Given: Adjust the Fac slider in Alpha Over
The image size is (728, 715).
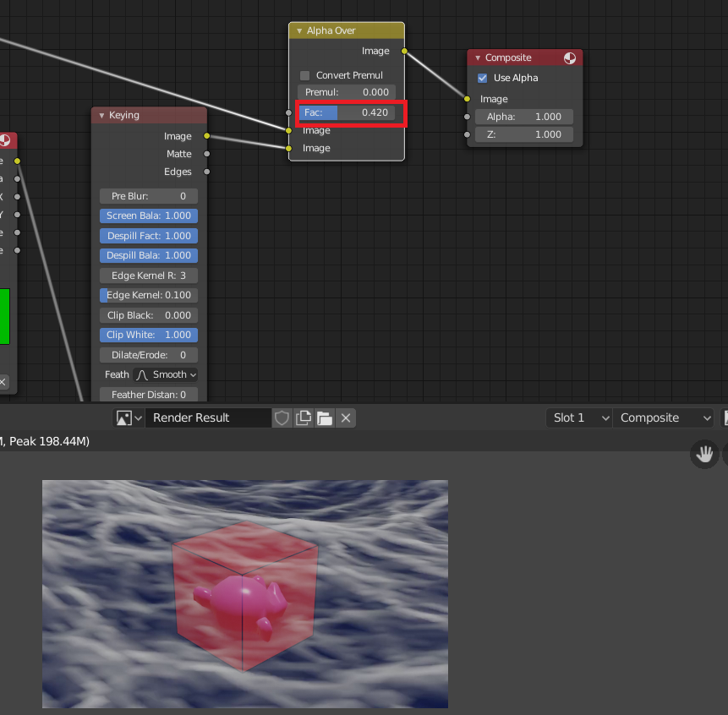Looking at the screenshot, I should 347,112.
